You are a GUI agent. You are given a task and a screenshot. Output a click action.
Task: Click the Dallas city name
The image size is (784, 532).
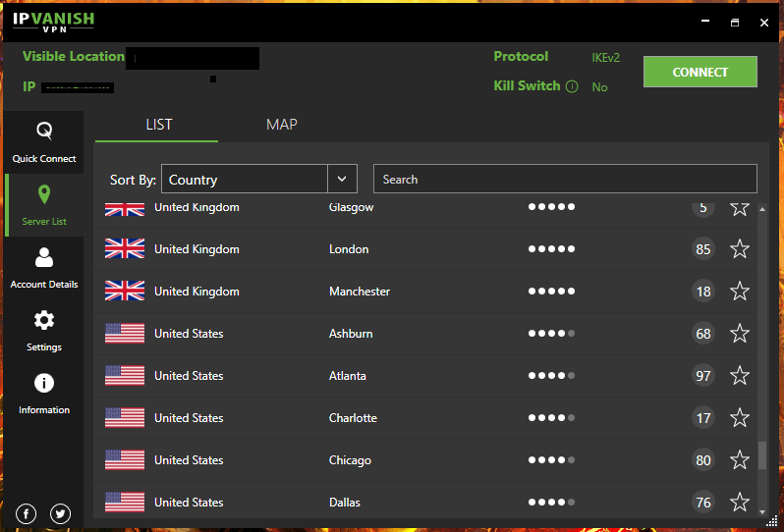344,502
